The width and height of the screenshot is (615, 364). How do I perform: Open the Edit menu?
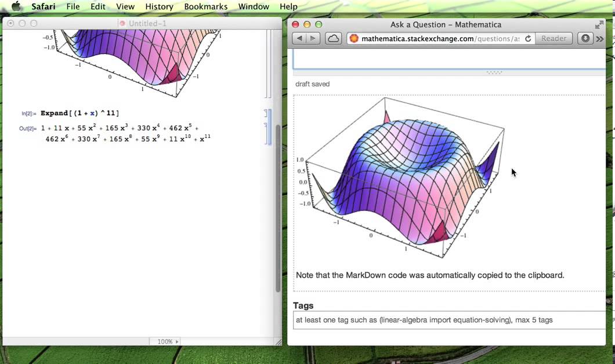pyautogui.click(x=97, y=6)
